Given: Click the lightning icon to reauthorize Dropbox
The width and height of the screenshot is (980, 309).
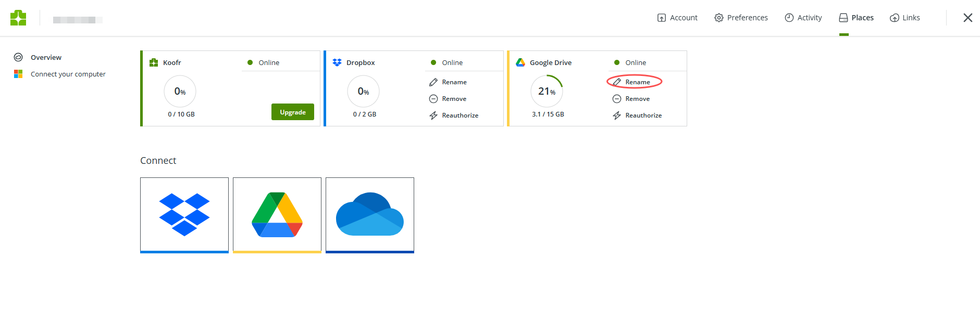Looking at the screenshot, I should tap(433, 115).
